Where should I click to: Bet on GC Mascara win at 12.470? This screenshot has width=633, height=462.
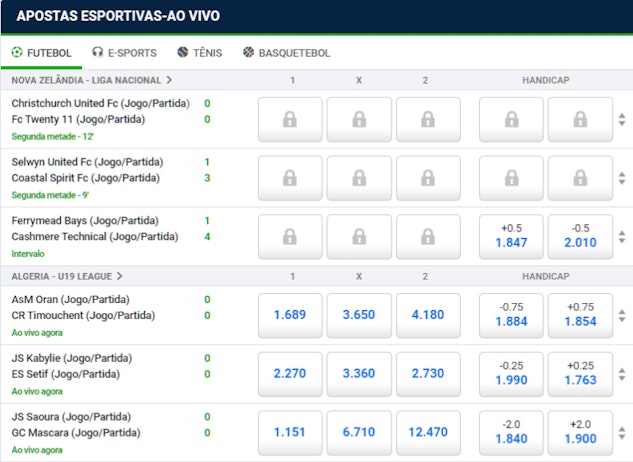coord(428,433)
